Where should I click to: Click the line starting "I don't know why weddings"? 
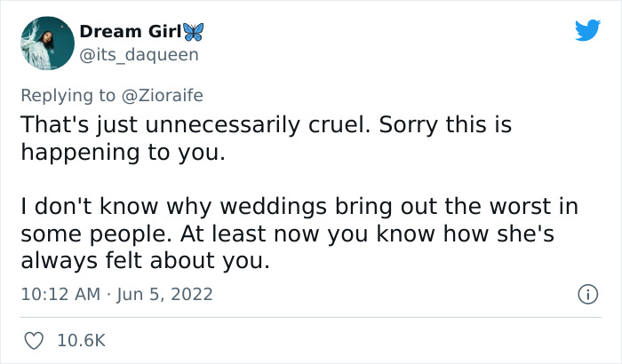pyautogui.click(x=299, y=207)
